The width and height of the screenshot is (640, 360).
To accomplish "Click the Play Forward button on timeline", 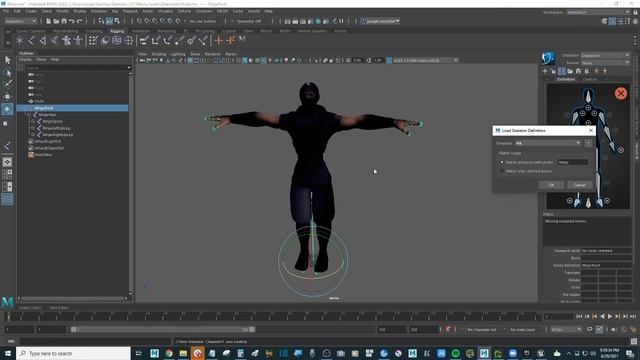I will pos(610,316).
